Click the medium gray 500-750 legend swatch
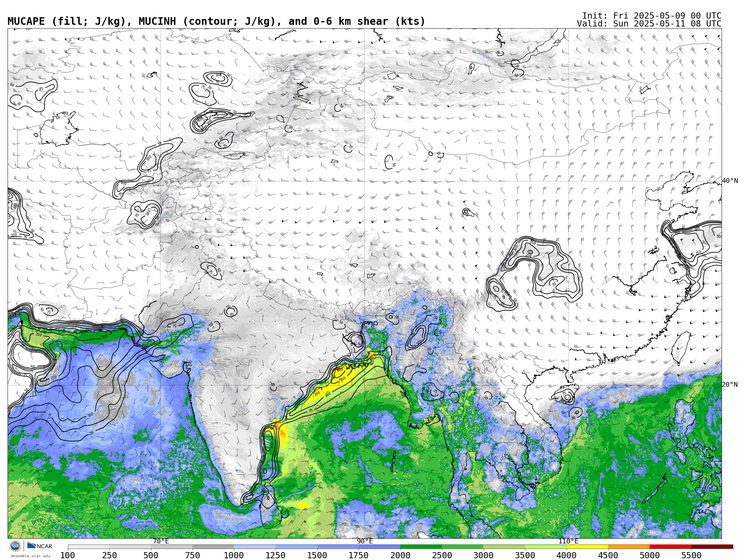 pos(172,547)
